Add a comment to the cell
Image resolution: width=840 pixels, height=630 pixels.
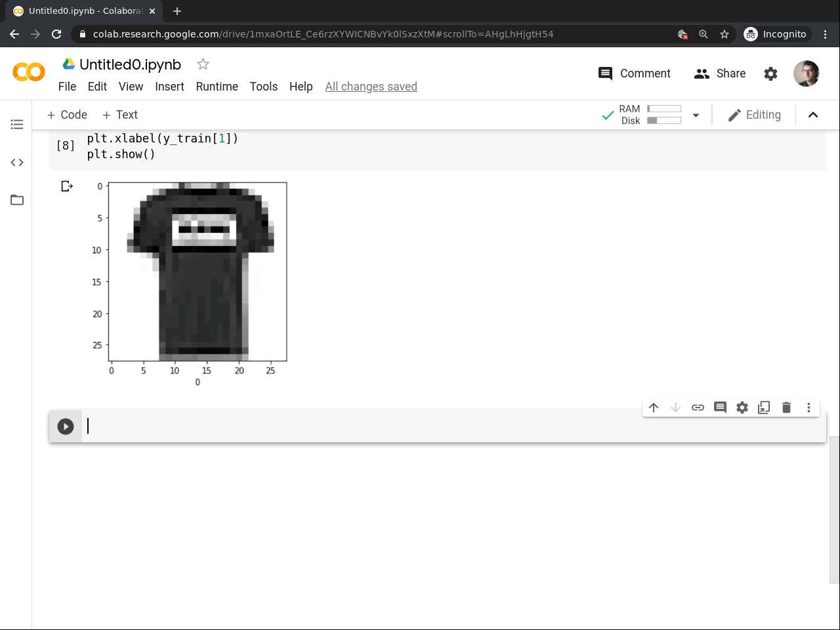tap(720, 408)
